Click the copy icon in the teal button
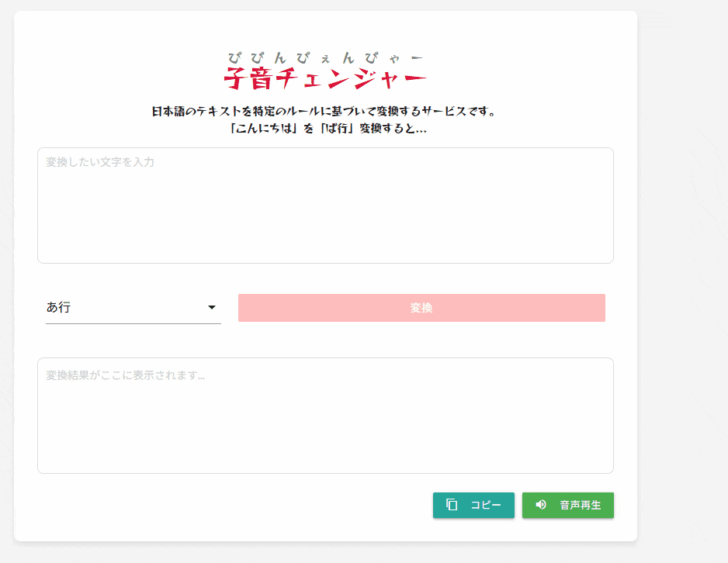This screenshot has width=728, height=563. (x=452, y=505)
